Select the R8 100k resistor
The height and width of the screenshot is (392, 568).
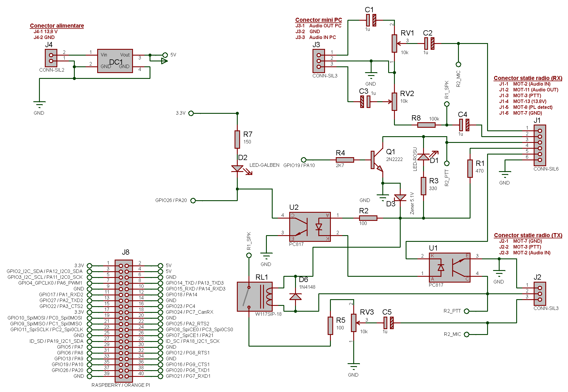point(426,125)
